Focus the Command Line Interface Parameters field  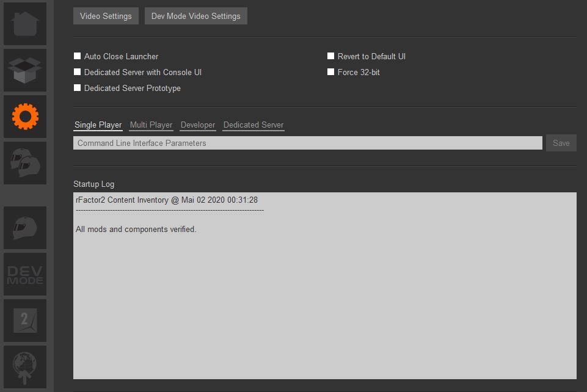307,143
